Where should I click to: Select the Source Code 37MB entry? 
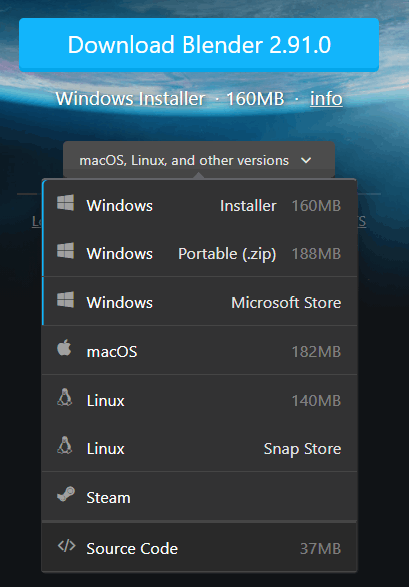(x=199, y=547)
